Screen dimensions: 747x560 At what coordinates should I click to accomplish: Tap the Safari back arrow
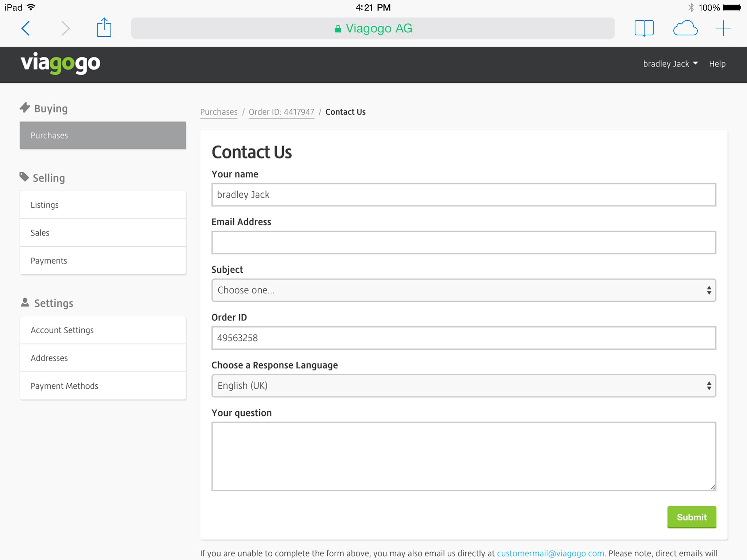coord(26,28)
